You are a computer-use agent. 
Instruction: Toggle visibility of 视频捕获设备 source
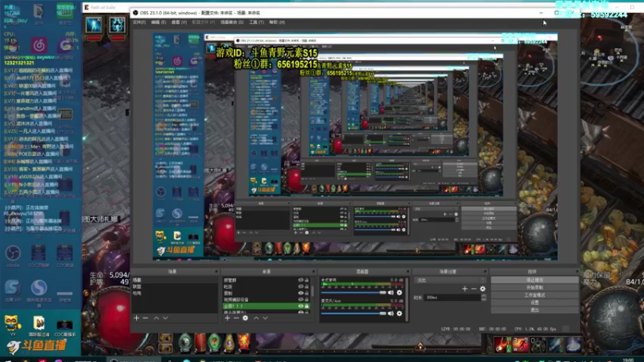coord(300,299)
